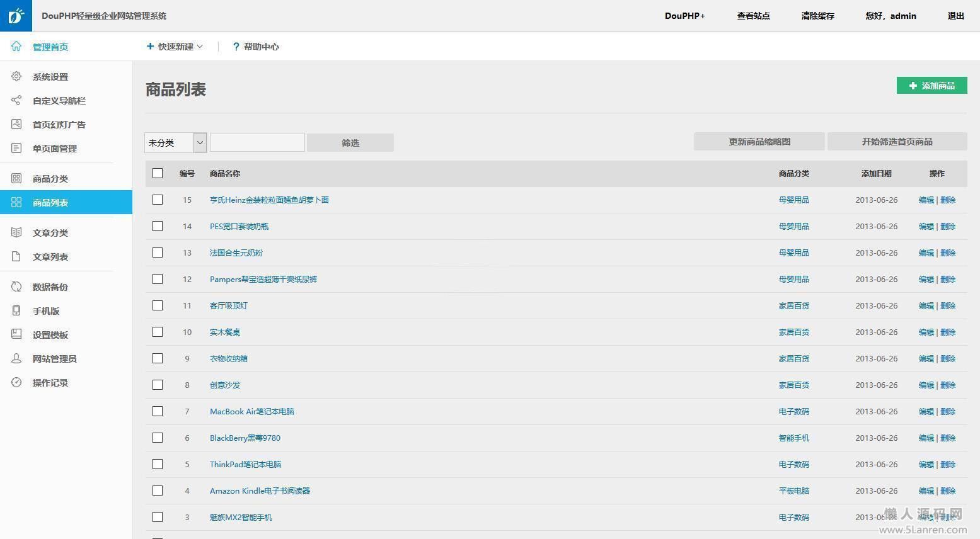Click the 您好, admin account link
The height and width of the screenshot is (539, 980).
click(x=891, y=16)
